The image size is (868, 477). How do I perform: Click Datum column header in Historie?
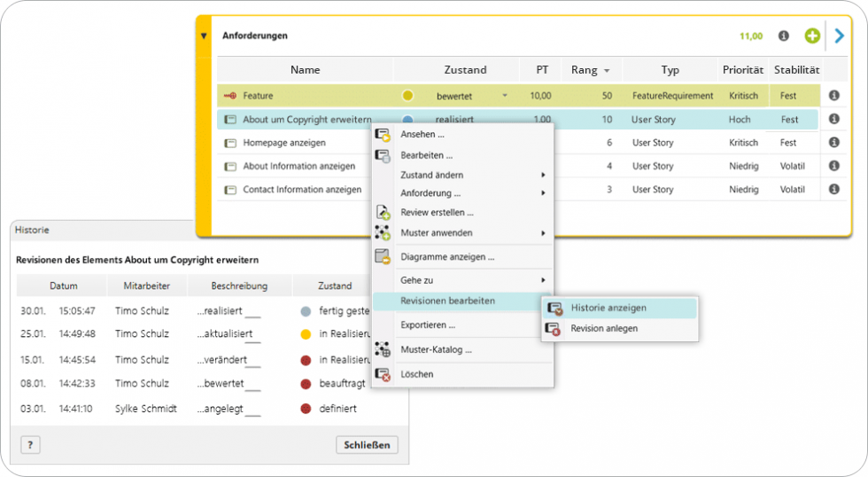[x=63, y=285]
